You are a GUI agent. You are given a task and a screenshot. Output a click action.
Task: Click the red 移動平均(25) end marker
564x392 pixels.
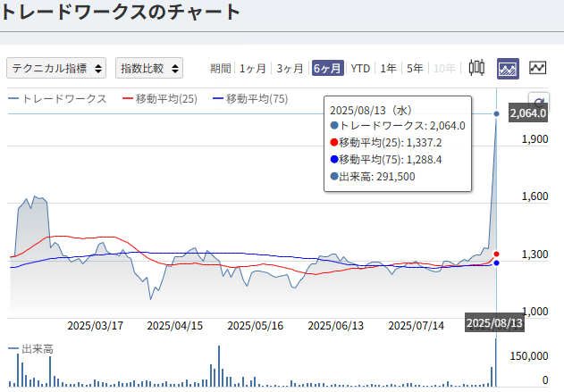[x=496, y=254]
